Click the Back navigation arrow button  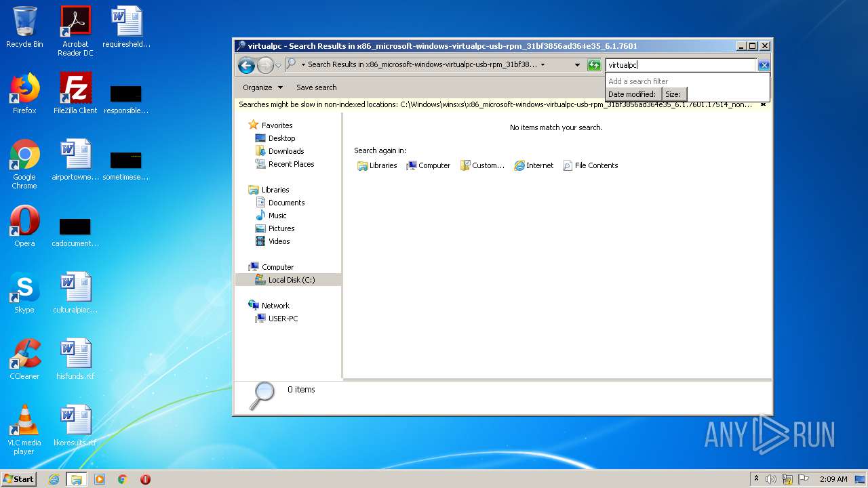[246, 65]
